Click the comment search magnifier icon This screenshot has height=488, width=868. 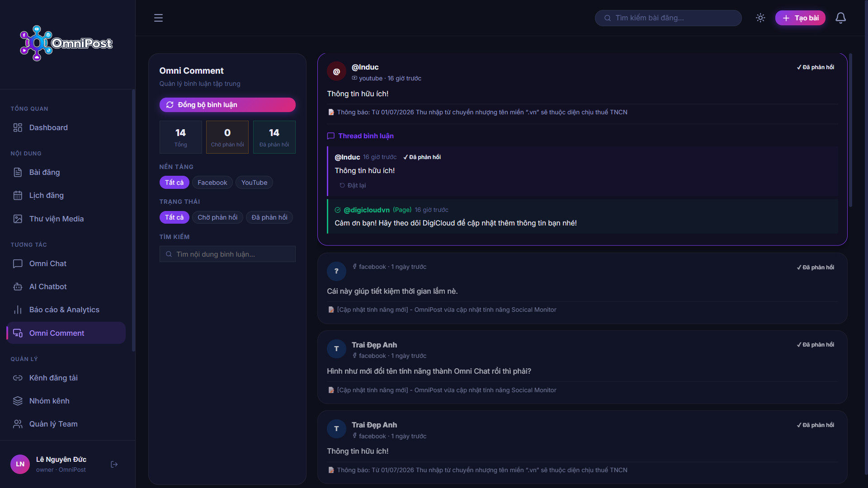169,254
